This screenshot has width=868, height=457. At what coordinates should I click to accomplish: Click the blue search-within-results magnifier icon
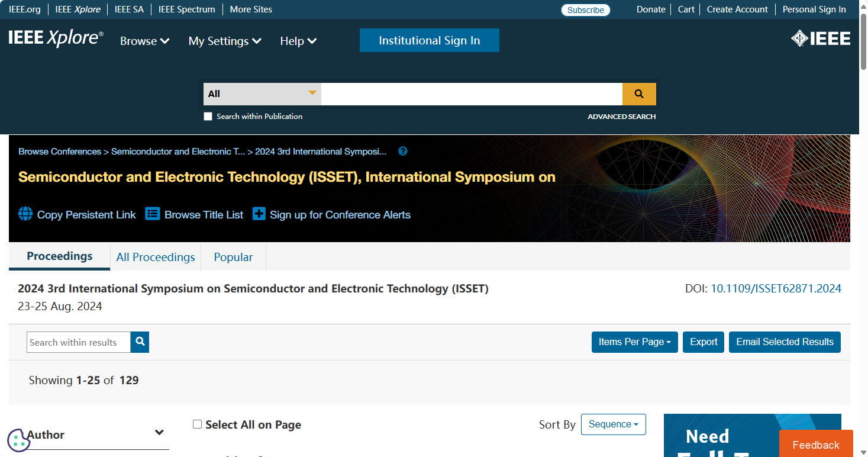point(140,342)
